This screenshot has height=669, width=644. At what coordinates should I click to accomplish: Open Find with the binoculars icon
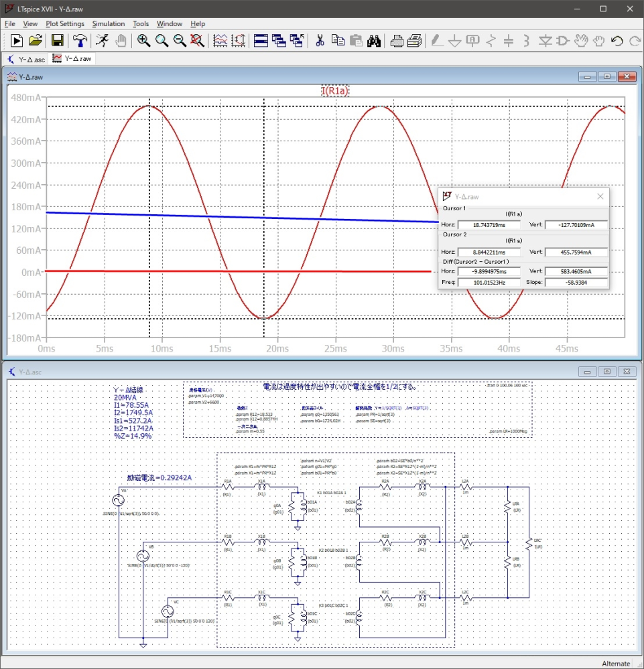[374, 41]
